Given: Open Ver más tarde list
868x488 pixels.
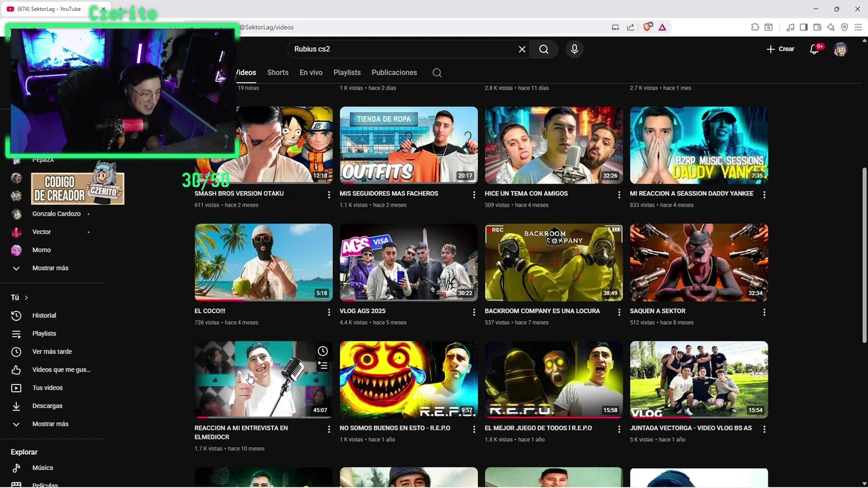Looking at the screenshot, I should (x=52, y=352).
